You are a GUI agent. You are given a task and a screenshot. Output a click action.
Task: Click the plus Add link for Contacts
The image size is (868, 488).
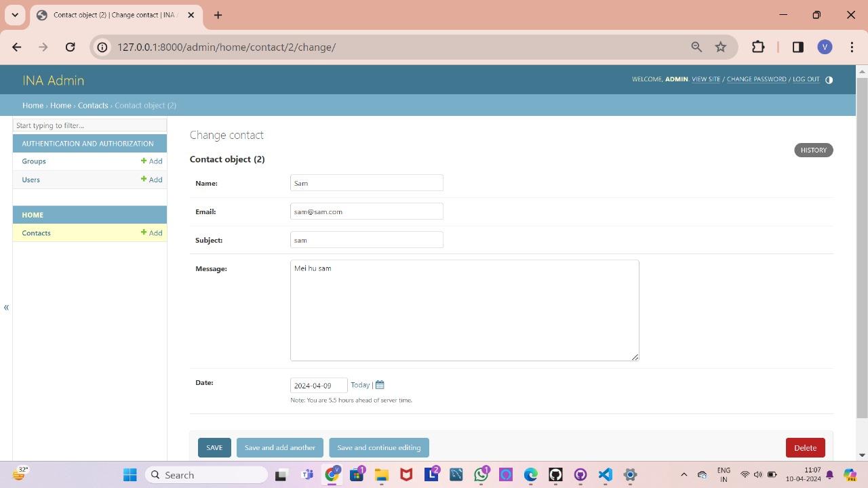[x=151, y=233]
